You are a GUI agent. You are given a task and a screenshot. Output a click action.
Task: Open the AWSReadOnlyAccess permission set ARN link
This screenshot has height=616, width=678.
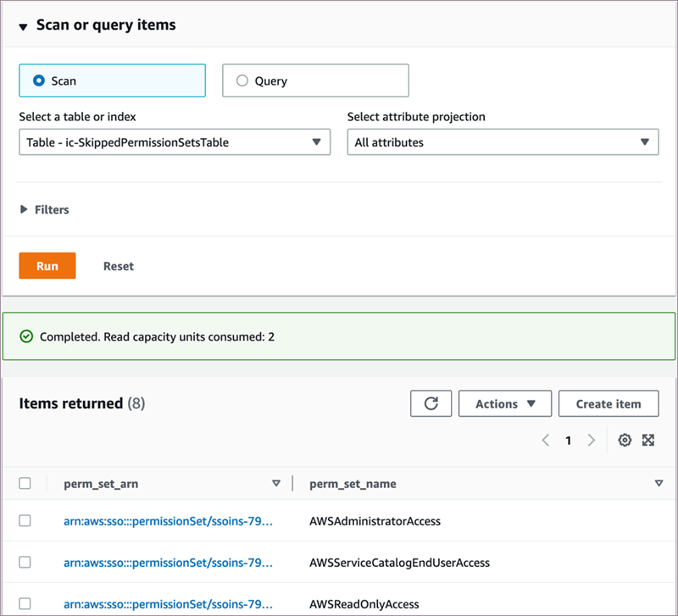[x=168, y=604]
